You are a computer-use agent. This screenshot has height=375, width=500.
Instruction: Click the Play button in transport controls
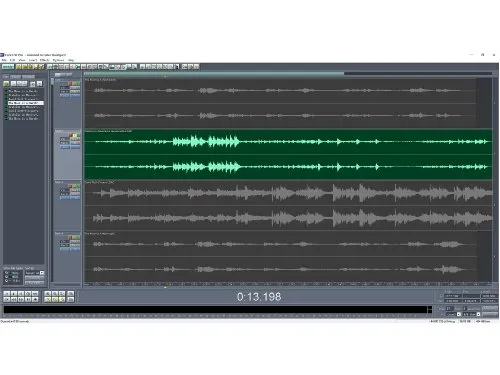click(14, 294)
